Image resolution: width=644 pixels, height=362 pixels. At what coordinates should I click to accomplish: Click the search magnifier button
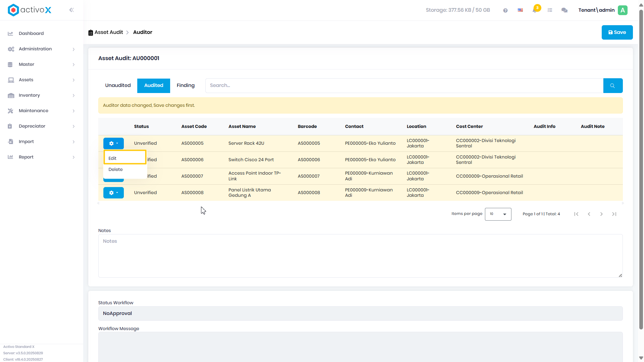[612, 86]
